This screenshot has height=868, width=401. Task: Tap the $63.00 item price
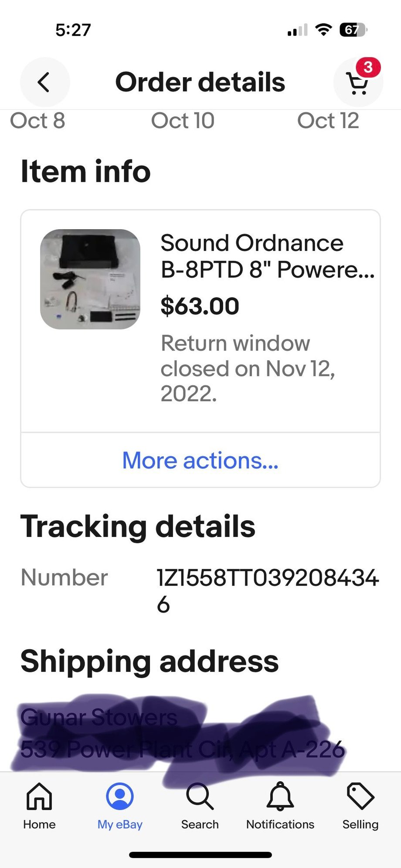coord(200,306)
